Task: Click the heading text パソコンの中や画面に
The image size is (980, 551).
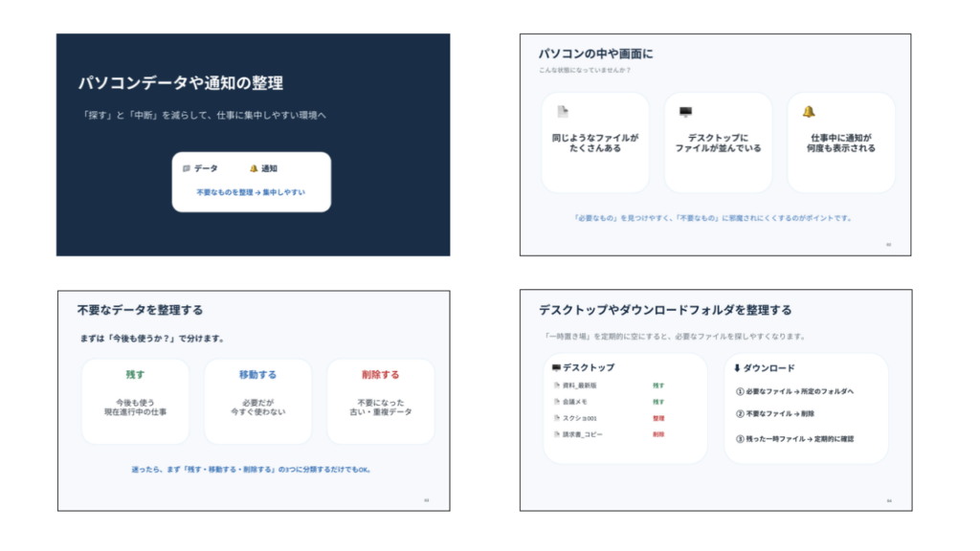Action: pyautogui.click(x=595, y=55)
